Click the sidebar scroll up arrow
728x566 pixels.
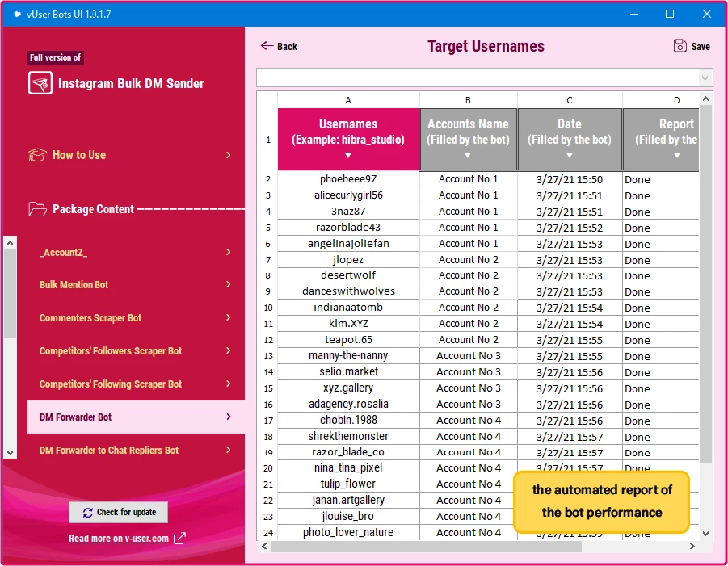click(x=11, y=243)
